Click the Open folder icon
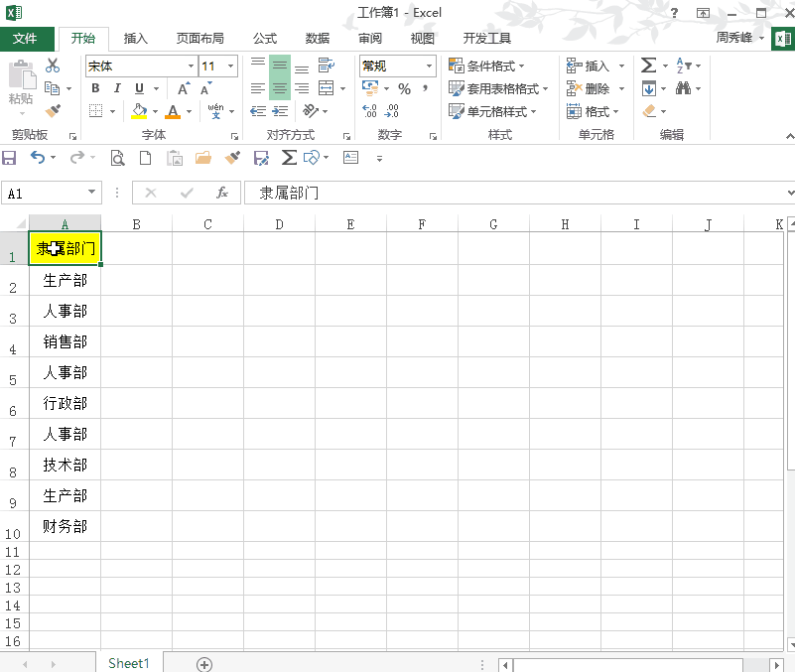This screenshot has width=795, height=672. coord(202,158)
